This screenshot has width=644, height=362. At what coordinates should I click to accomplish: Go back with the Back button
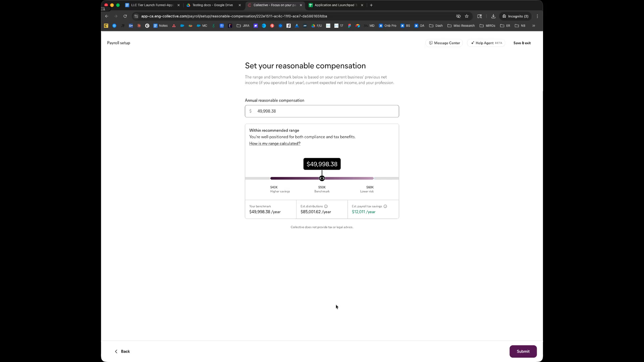coord(122,351)
